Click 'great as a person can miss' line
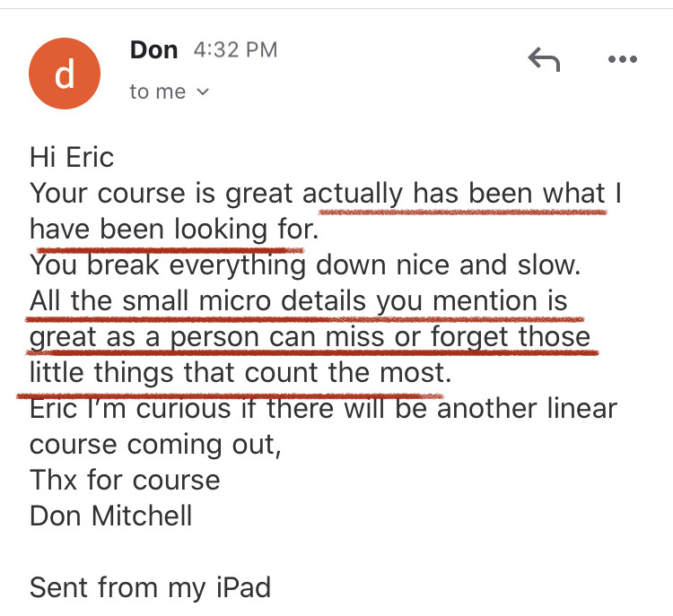 [310, 337]
